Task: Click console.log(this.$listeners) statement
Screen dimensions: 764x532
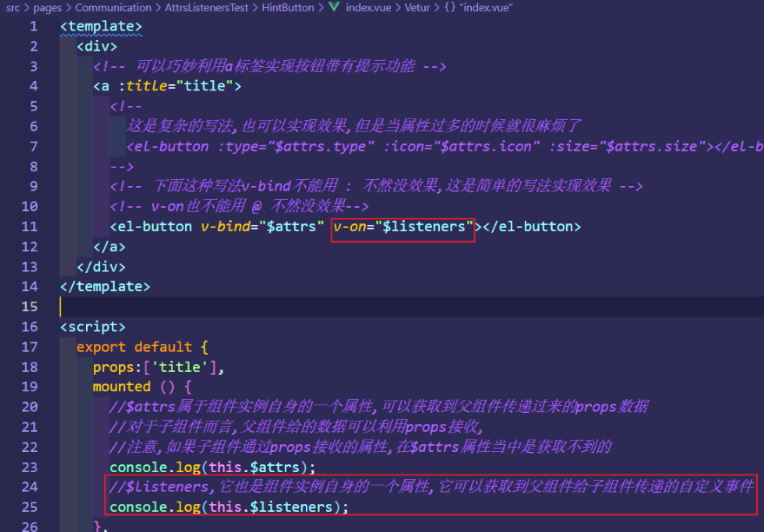Action: tap(229, 507)
